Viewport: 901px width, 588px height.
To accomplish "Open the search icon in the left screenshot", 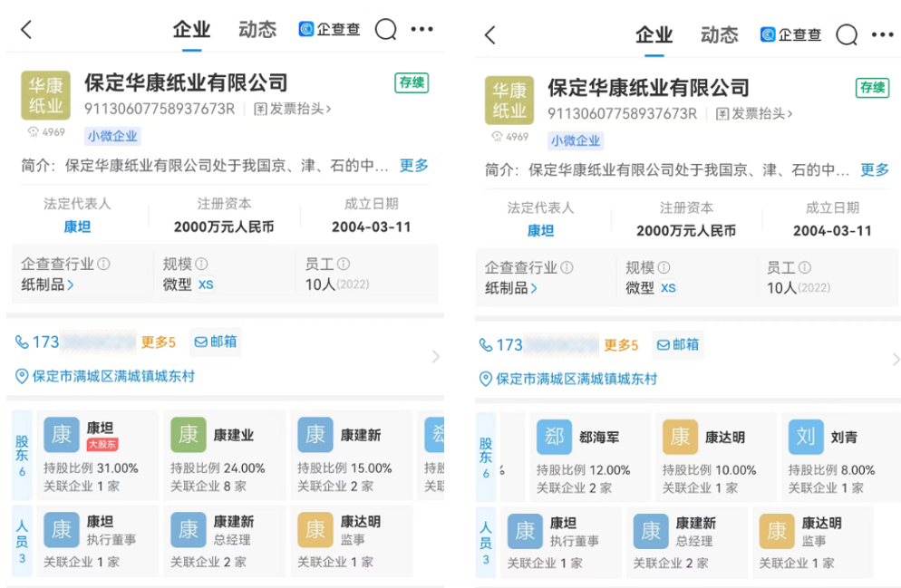I will (385, 29).
